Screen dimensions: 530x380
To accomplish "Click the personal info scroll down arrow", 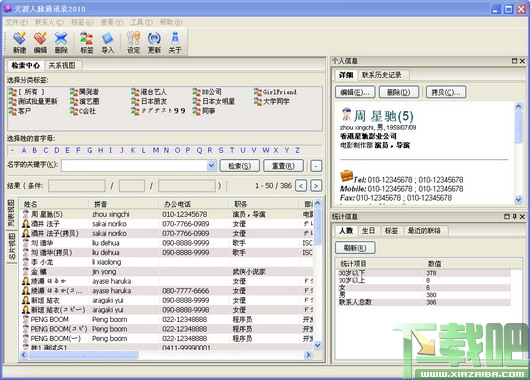I will 519,200.
